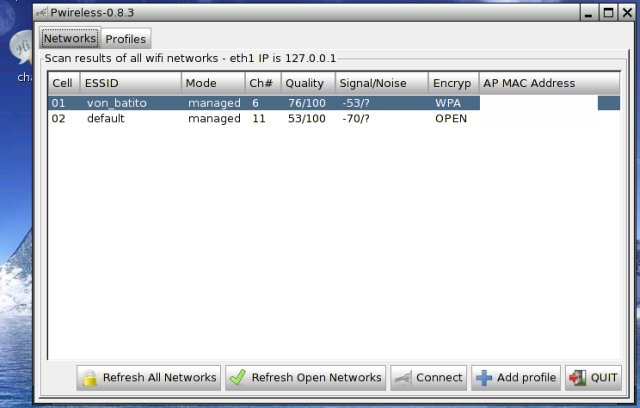Sort by the Mode column header

click(213, 83)
